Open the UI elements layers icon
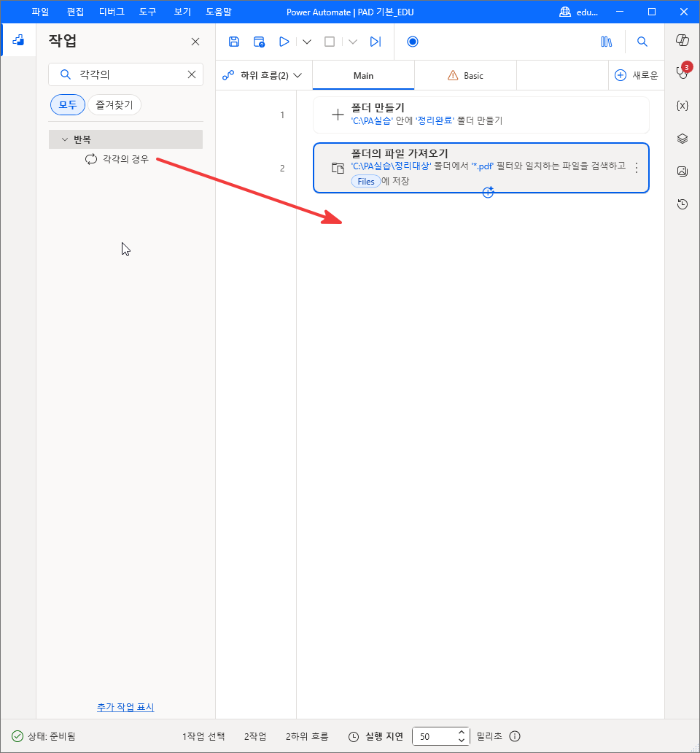This screenshot has height=753, width=700. tap(682, 139)
